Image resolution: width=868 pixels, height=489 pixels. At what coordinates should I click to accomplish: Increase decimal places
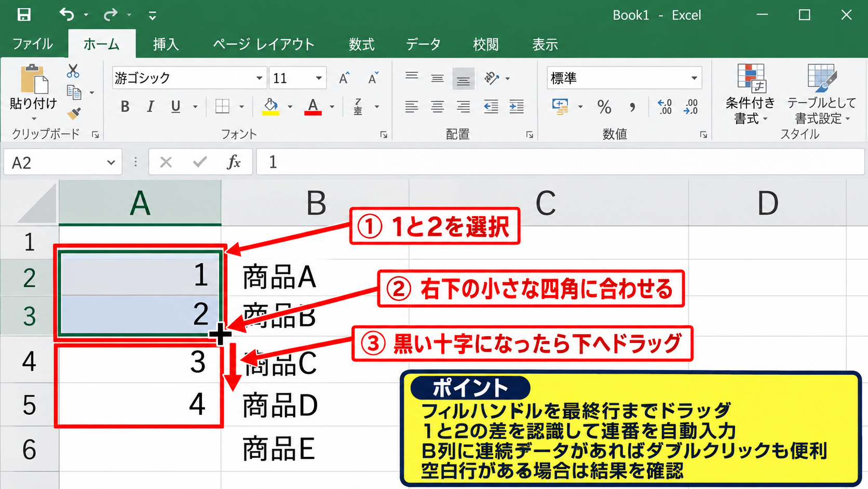[664, 107]
